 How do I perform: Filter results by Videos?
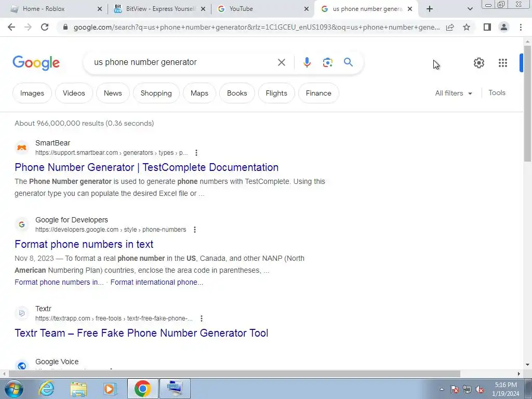tap(74, 93)
